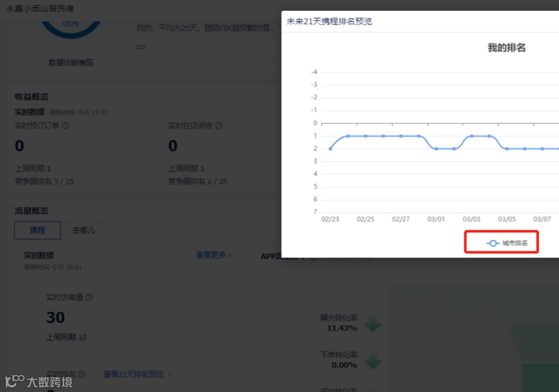559x392 pixels.
Task: Select the 携程 traffic tab
Action: coord(37,230)
